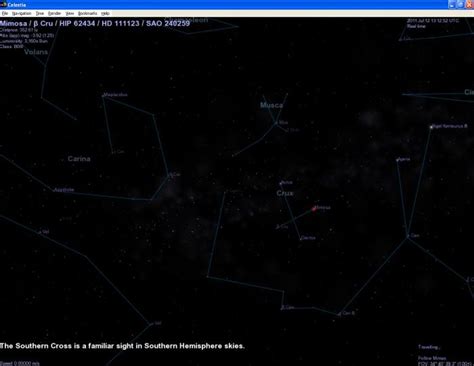The image size is (474, 366).
Task: Select the highlighted red Mimosa star
Action: (x=314, y=209)
